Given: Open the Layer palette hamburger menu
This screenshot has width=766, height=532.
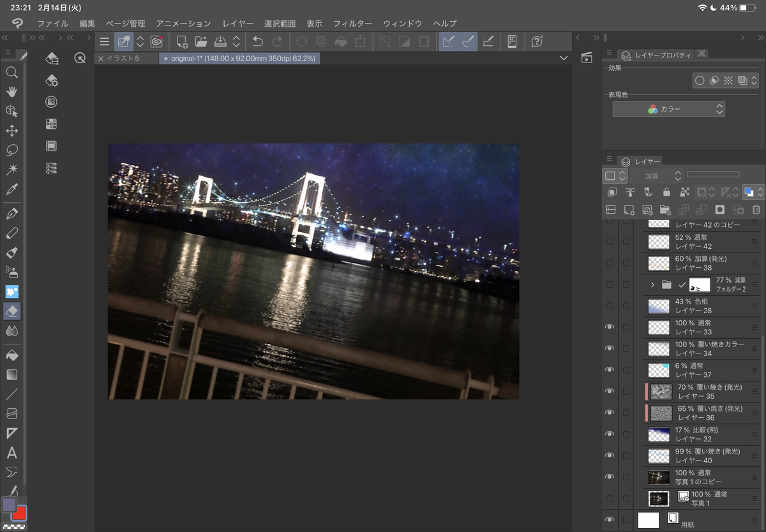Looking at the screenshot, I should click(x=609, y=160).
